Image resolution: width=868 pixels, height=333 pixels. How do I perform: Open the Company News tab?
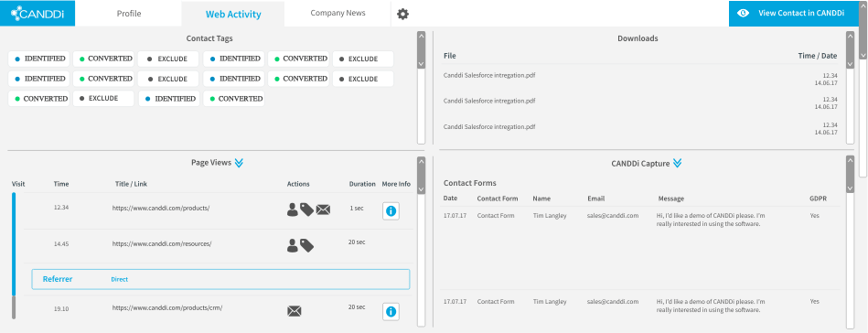pyautogui.click(x=338, y=13)
